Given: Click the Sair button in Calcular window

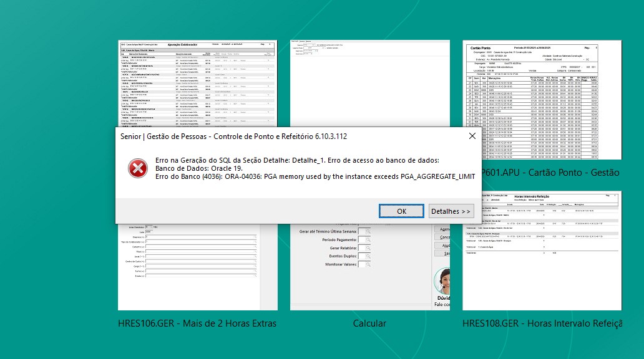Looking at the screenshot, I should click(x=442, y=254).
